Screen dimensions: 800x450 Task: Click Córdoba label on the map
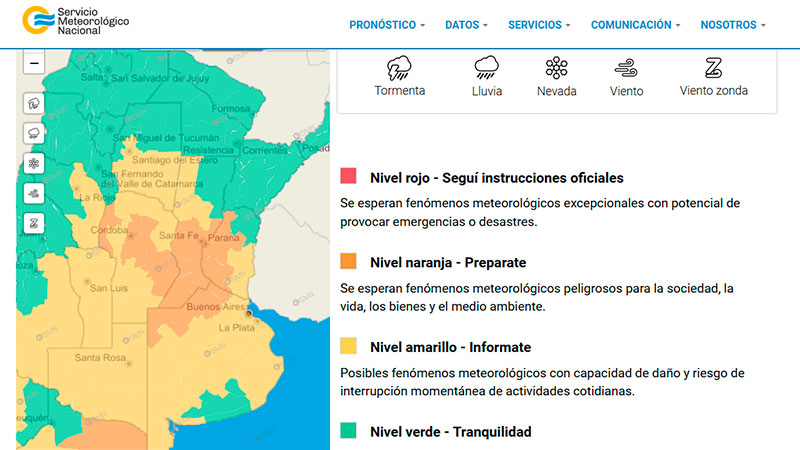(x=109, y=230)
